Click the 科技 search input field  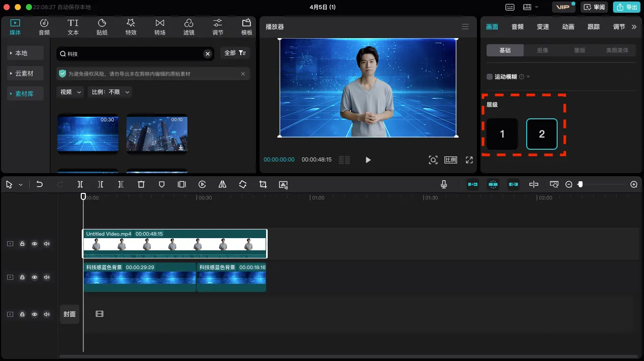click(x=135, y=53)
